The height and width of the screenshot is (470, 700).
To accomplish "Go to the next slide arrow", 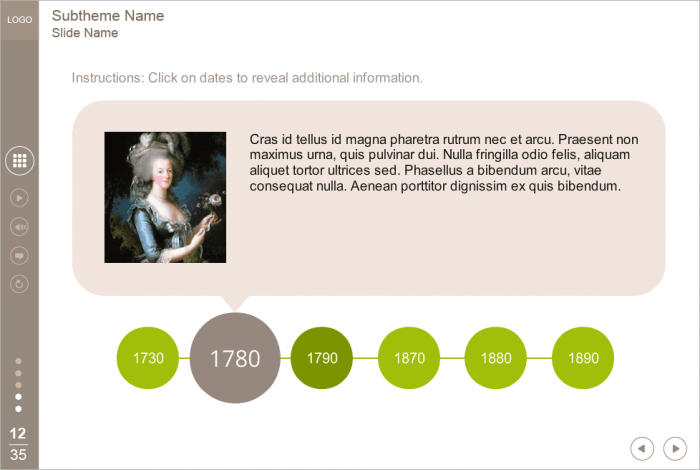I will coord(675,449).
